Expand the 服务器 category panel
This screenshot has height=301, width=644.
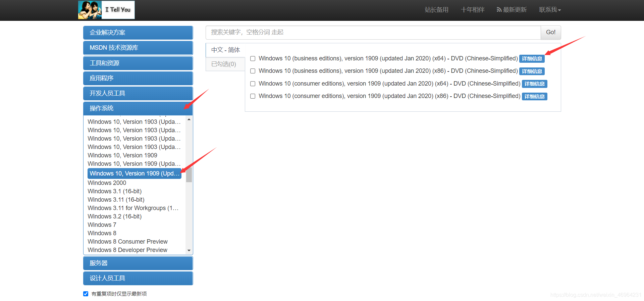pyautogui.click(x=138, y=263)
